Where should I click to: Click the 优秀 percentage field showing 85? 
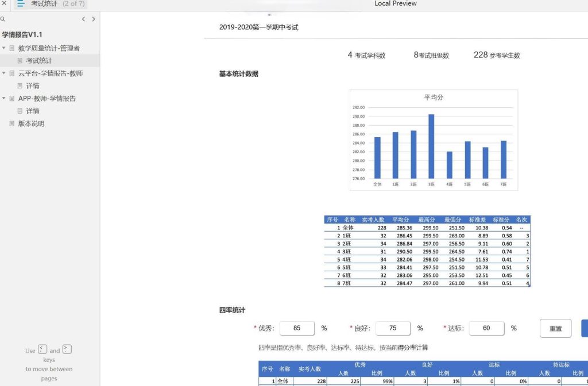(x=297, y=328)
